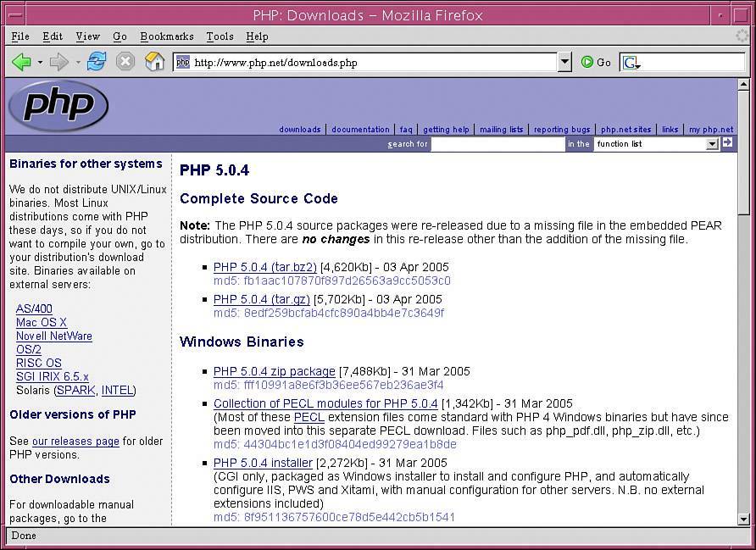Click the 'Older versions of PHP' heading

click(73, 414)
